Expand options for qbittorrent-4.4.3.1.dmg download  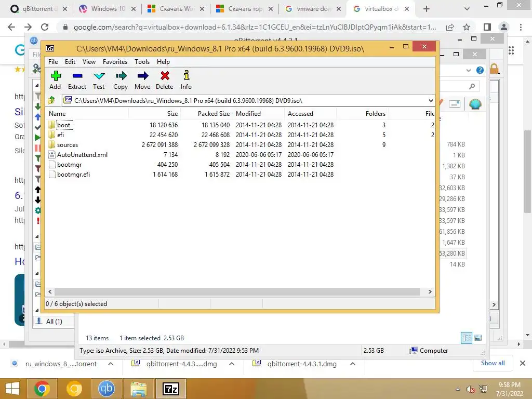[353, 364]
